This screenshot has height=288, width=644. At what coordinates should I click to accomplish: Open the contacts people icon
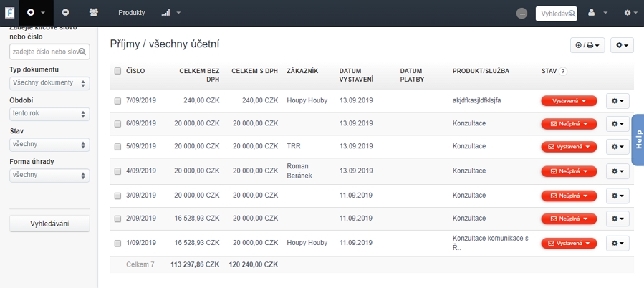(x=95, y=13)
